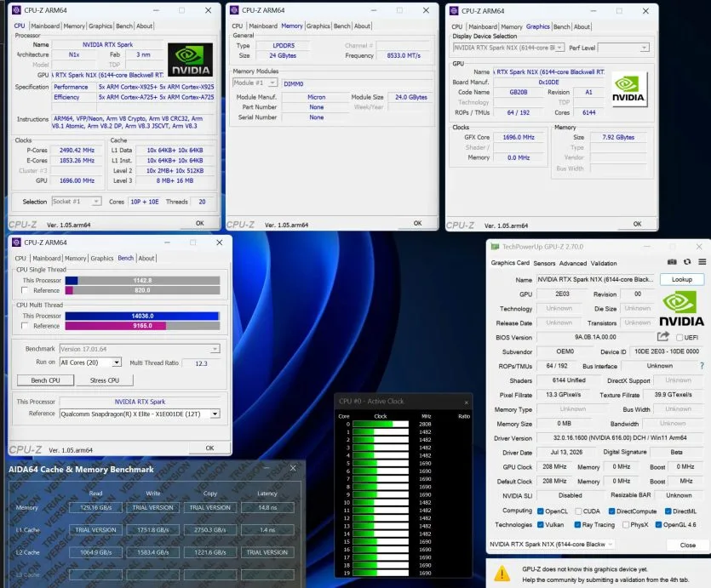Open the Display Device Selection dropdown
711x588 pixels.
508,48
